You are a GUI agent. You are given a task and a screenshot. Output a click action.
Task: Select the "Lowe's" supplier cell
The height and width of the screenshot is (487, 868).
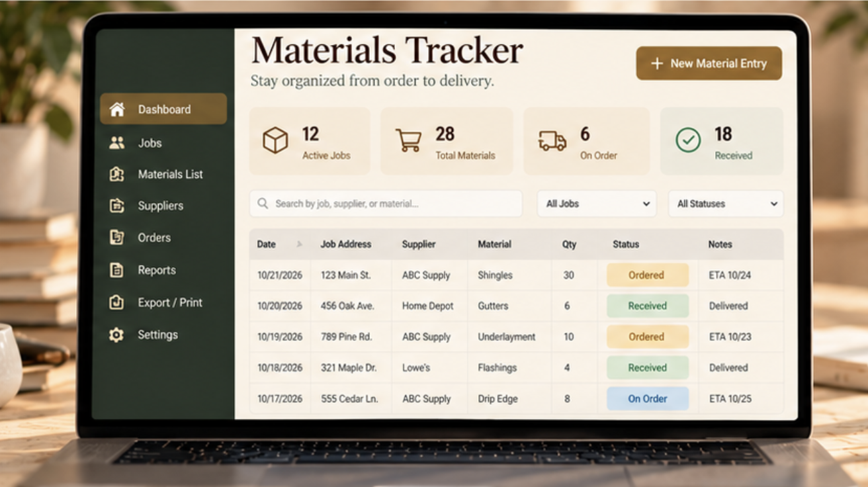tap(416, 368)
